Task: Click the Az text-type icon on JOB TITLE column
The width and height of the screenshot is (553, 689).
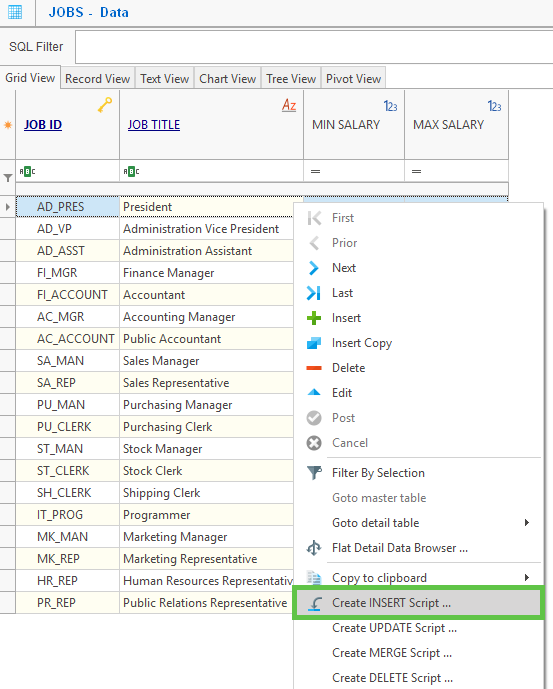Action: tap(289, 105)
